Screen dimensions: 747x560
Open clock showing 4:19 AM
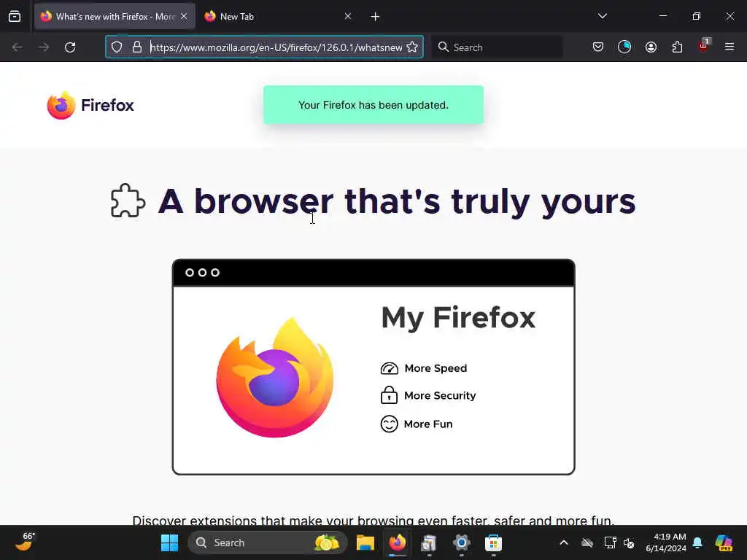pos(665,542)
